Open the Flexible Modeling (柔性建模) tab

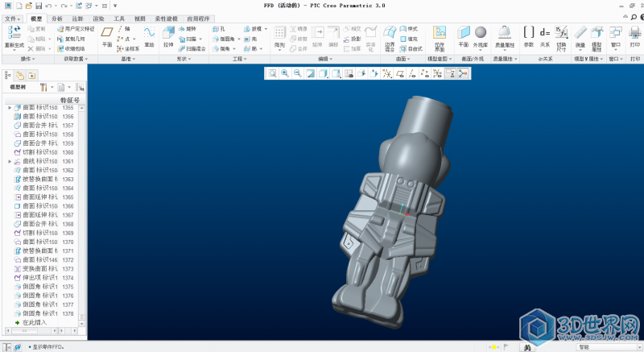click(x=167, y=19)
